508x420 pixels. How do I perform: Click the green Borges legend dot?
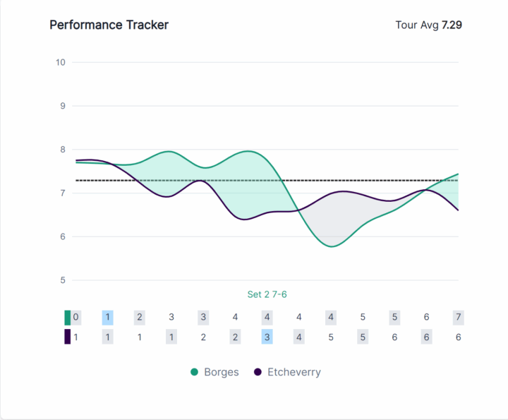click(194, 372)
